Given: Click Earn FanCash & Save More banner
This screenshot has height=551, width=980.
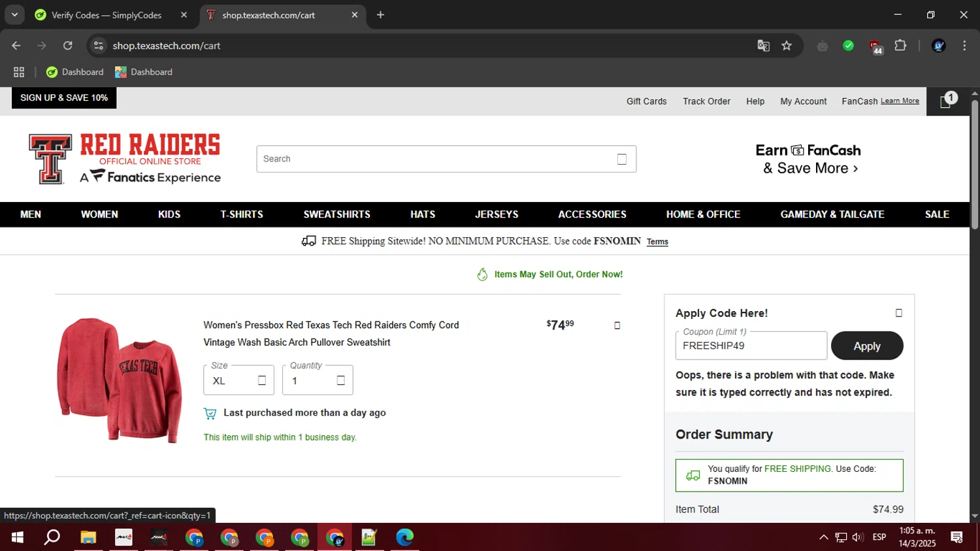Looking at the screenshot, I should tap(809, 159).
